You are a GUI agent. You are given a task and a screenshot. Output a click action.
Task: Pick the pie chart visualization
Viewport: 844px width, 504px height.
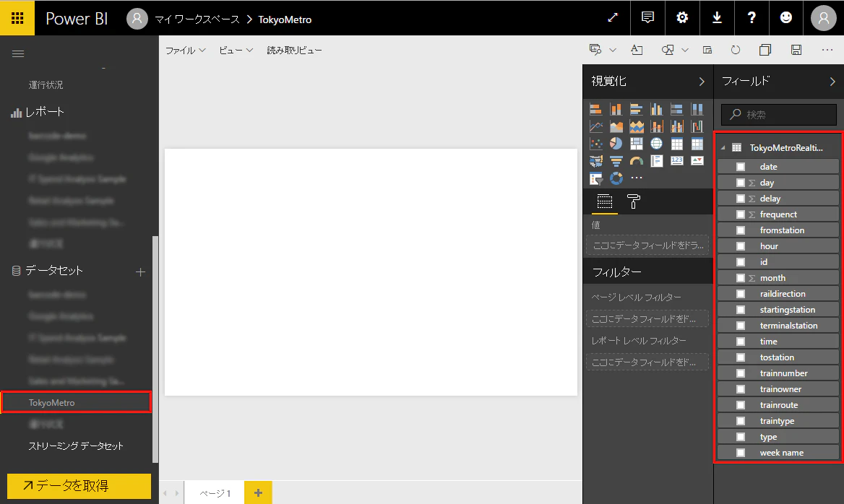tap(616, 144)
